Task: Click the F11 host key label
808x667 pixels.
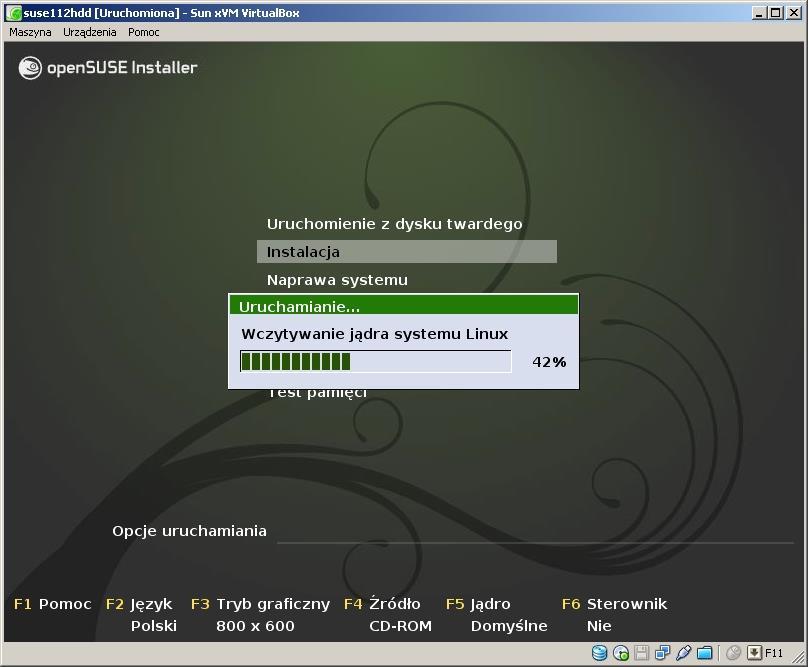Action: (774, 653)
